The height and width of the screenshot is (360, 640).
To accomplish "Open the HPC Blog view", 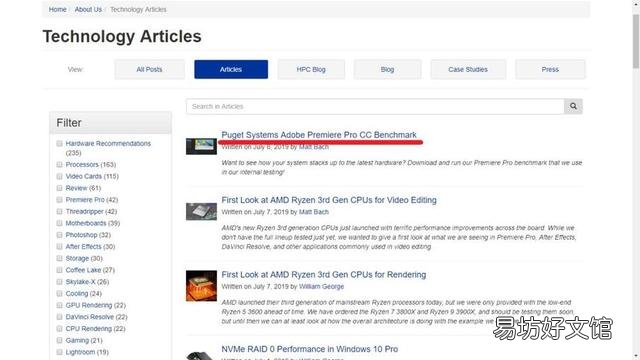I will (x=311, y=69).
